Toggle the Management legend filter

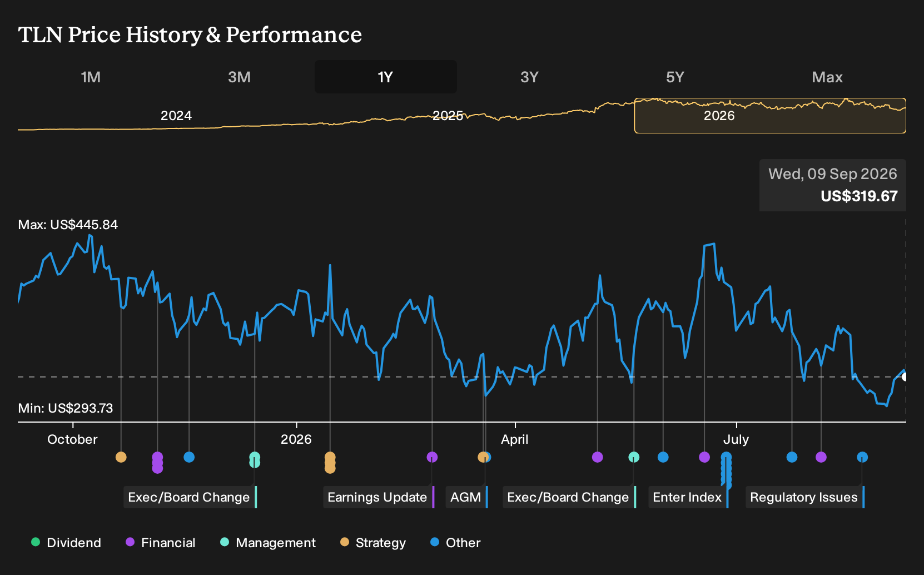268,543
